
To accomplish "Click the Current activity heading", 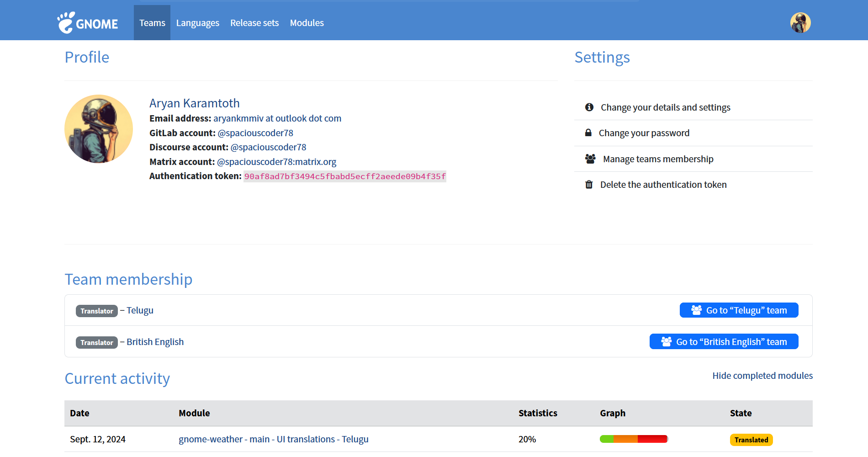I will (117, 378).
